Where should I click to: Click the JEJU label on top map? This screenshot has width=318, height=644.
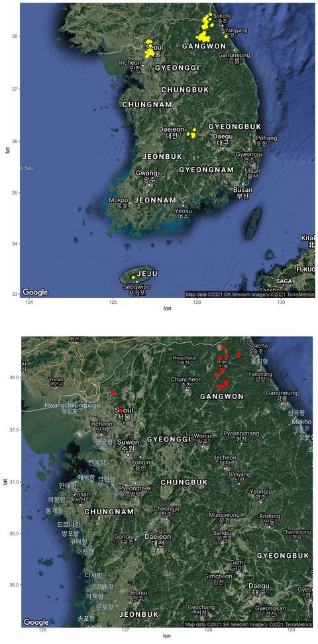click(x=146, y=273)
